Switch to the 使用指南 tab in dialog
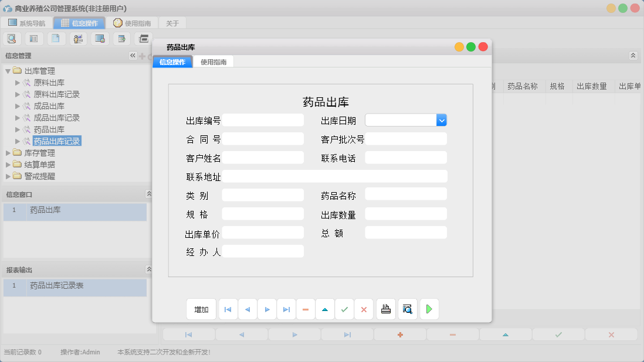Viewport: 644px width, 362px height. pyautogui.click(x=215, y=60)
